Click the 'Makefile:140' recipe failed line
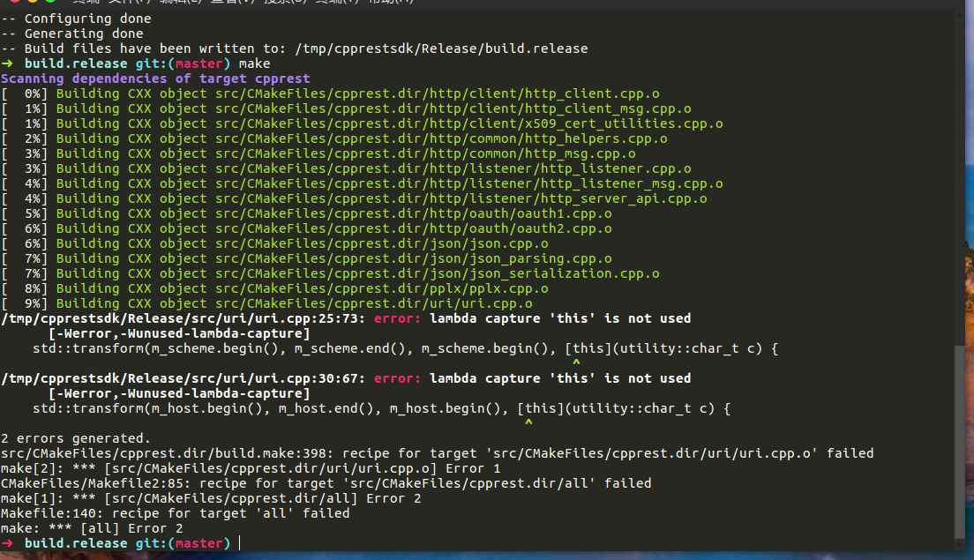This screenshot has height=560, width=974. click(x=176, y=513)
